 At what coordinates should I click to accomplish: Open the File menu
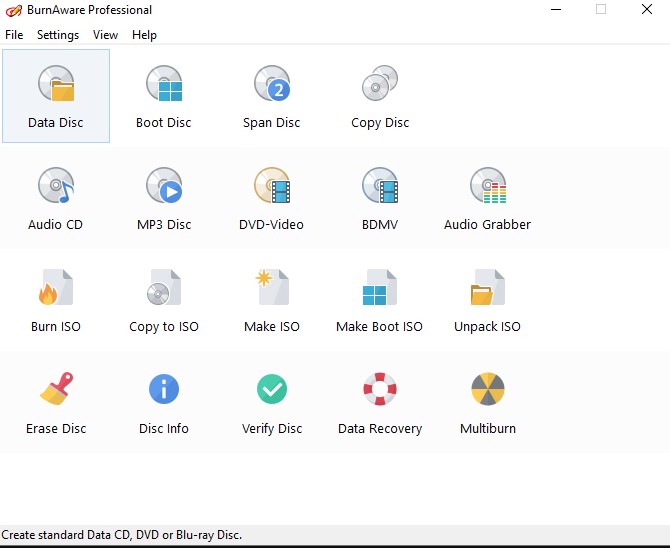(14, 35)
